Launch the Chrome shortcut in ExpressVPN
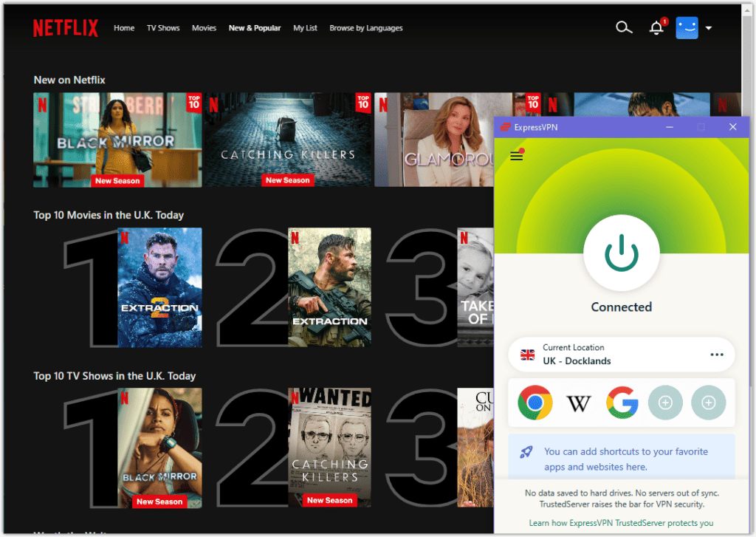The image size is (756, 537). coord(535,403)
